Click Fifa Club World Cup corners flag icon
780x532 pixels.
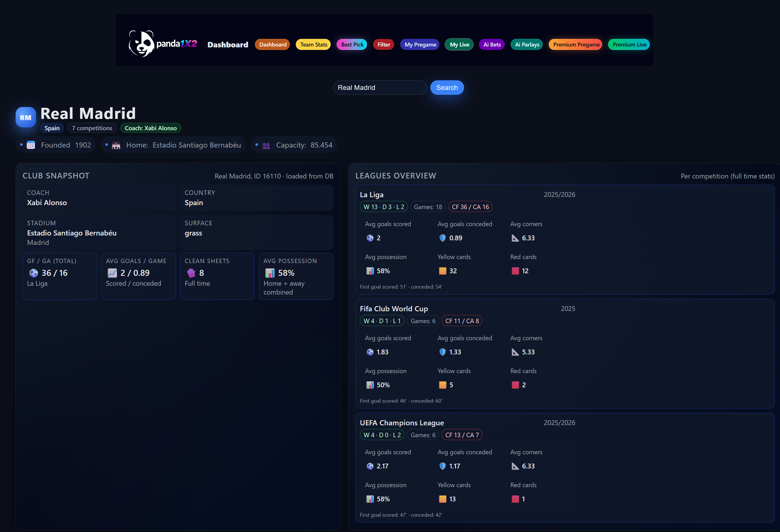tap(515, 352)
